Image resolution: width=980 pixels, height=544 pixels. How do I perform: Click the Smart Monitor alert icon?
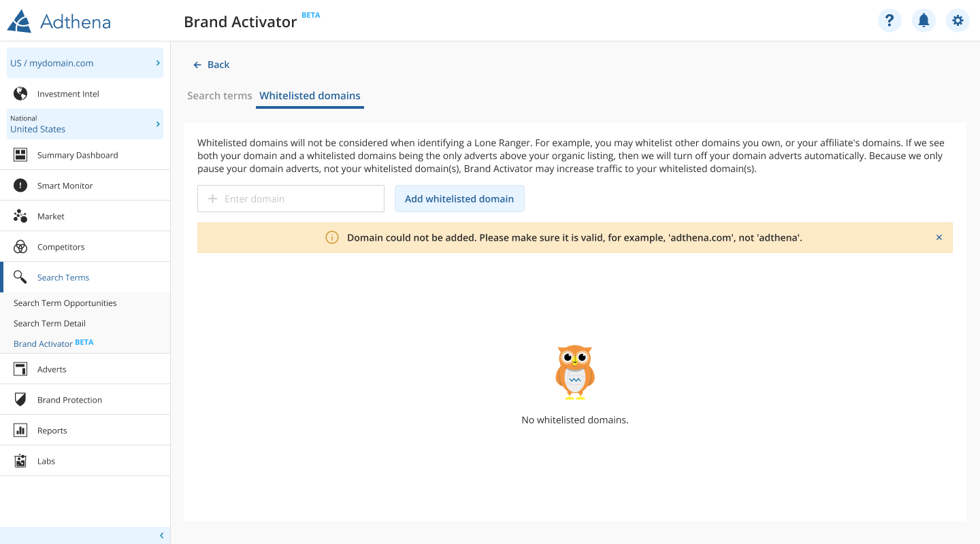click(x=20, y=186)
